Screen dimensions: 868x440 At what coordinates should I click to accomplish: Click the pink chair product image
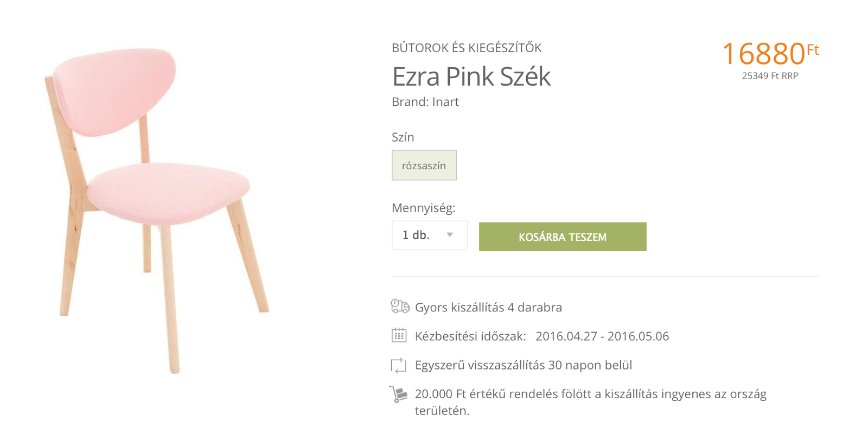tap(157, 206)
